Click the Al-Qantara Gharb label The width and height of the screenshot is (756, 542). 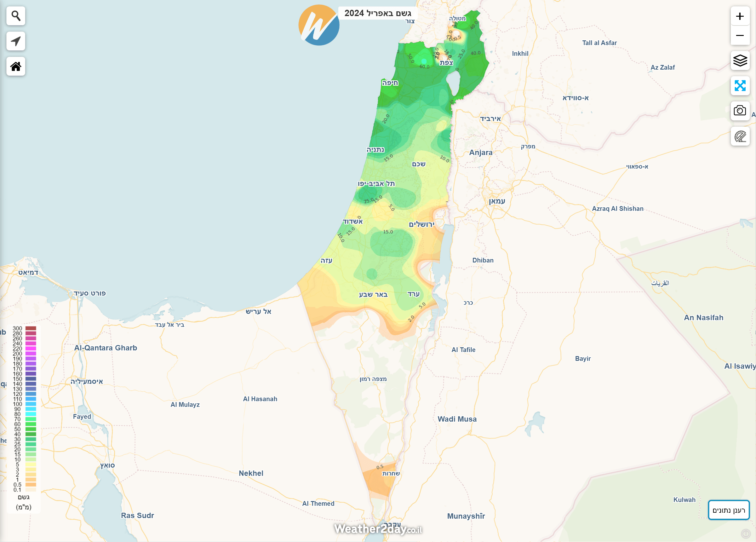pyautogui.click(x=106, y=348)
